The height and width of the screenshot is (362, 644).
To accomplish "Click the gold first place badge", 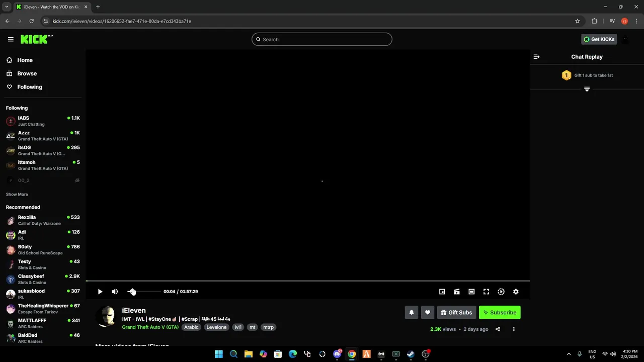I will pyautogui.click(x=567, y=75).
